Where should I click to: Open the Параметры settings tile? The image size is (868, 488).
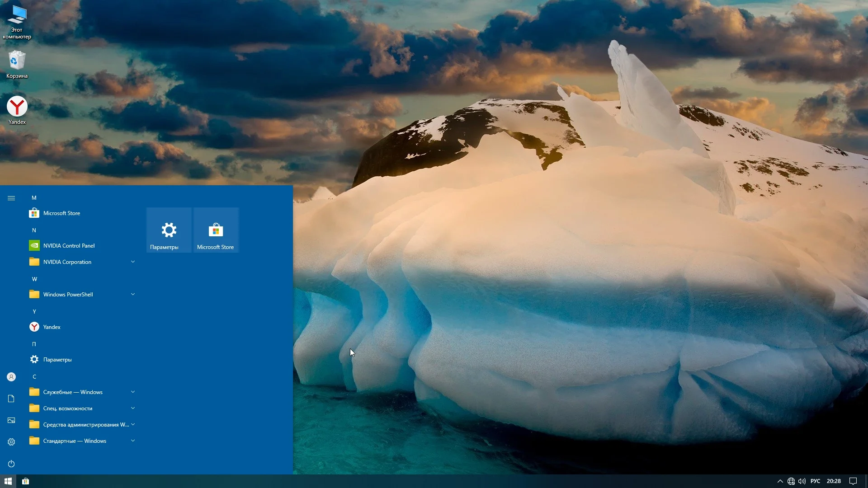coord(169,230)
